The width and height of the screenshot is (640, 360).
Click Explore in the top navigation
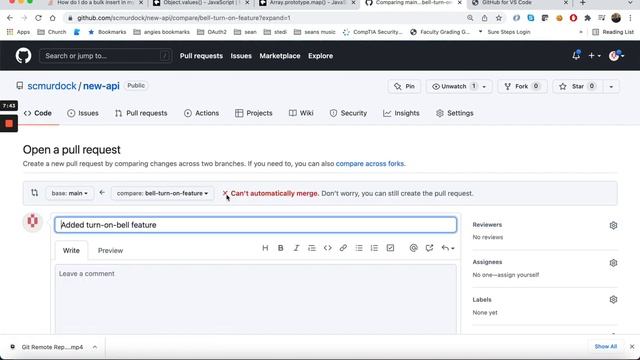point(320,56)
